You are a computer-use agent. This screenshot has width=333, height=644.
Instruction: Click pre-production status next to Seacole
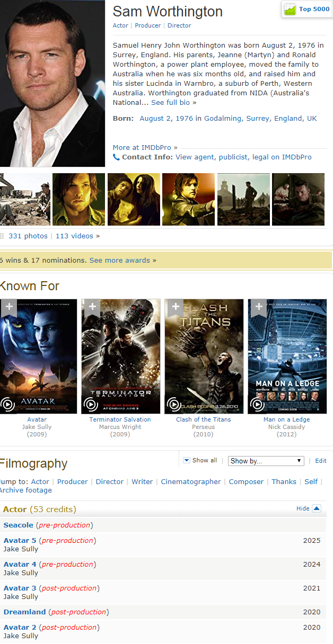(64, 525)
